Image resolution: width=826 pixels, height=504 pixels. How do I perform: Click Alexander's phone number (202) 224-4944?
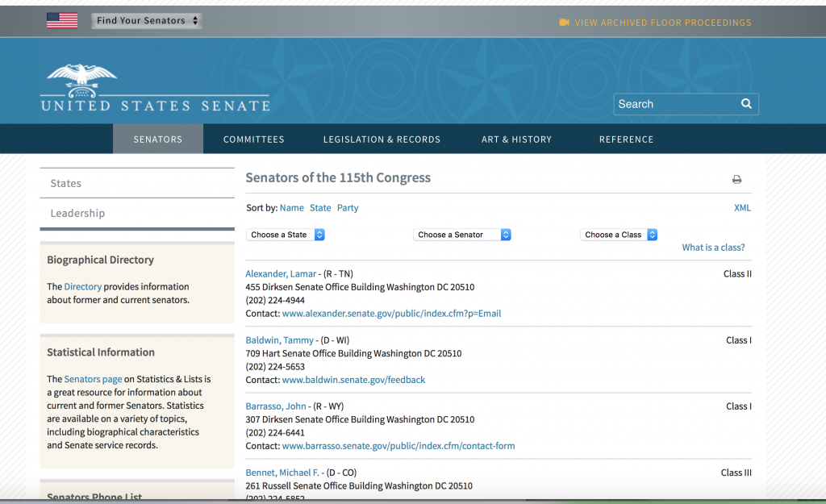275,300
